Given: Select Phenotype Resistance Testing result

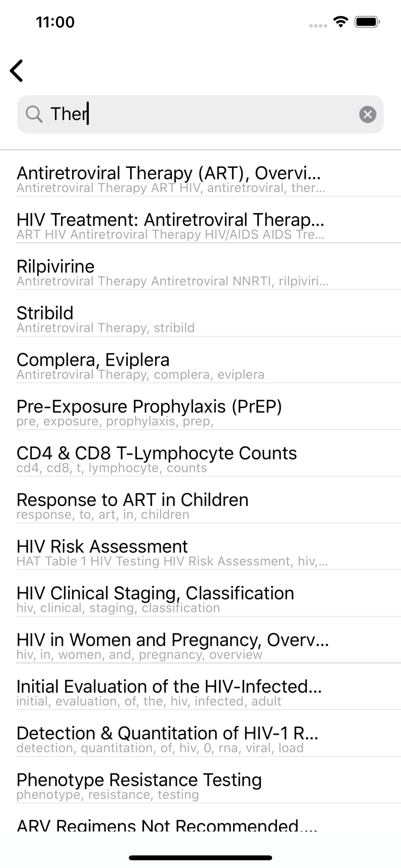Looking at the screenshot, I should [x=139, y=785].
